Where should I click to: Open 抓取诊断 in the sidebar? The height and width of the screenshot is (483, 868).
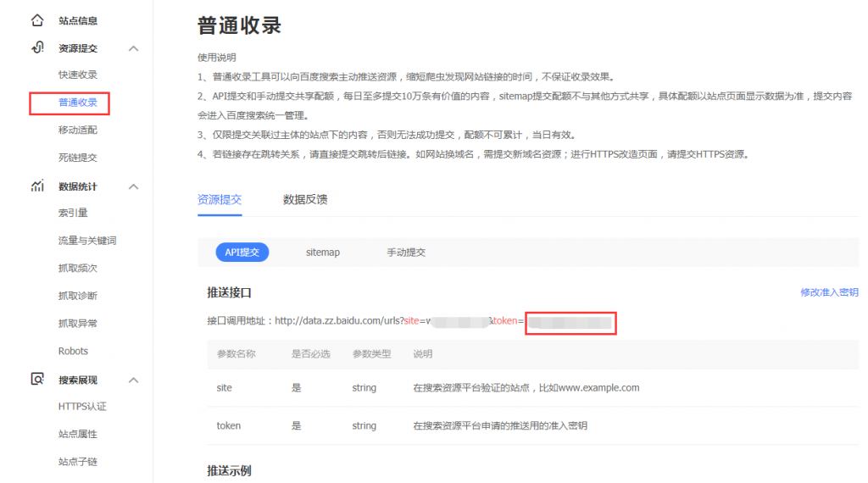(x=77, y=296)
